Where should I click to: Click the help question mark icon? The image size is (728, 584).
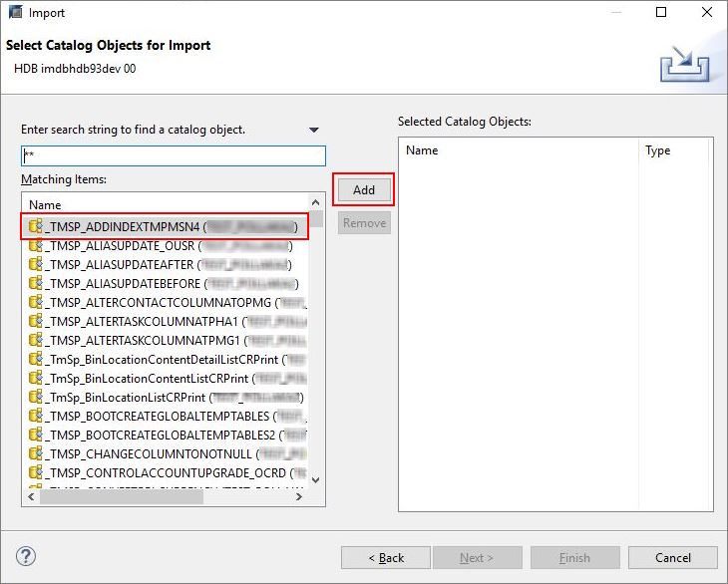(27, 557)
